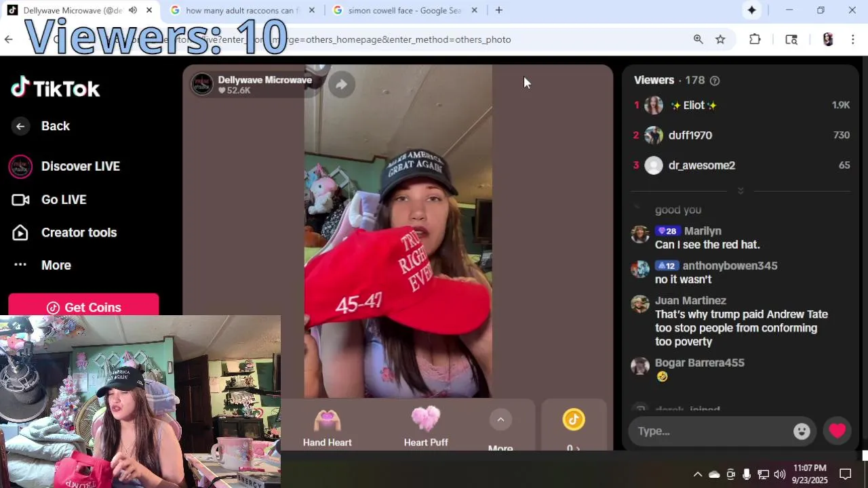The height and width of the screenshot is (488, 868).
Task: Click Juan Martinez chat username
Action: pos(690,300)
